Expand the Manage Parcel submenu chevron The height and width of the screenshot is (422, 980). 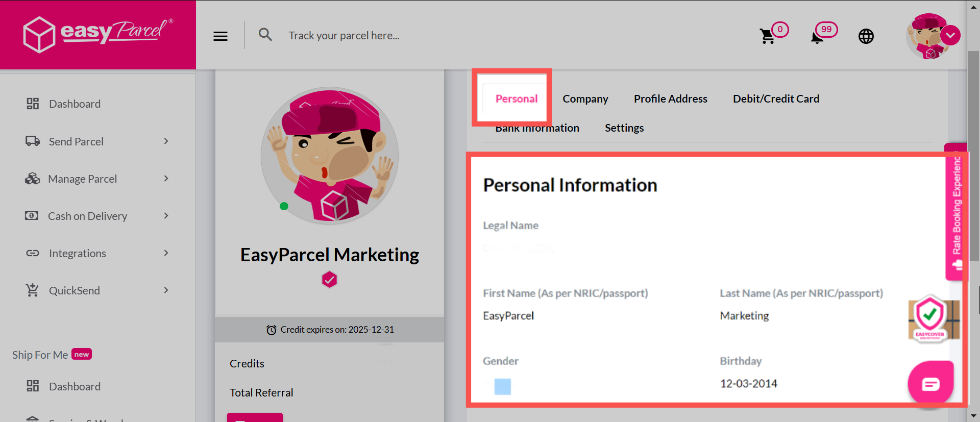tap(166, 178)
